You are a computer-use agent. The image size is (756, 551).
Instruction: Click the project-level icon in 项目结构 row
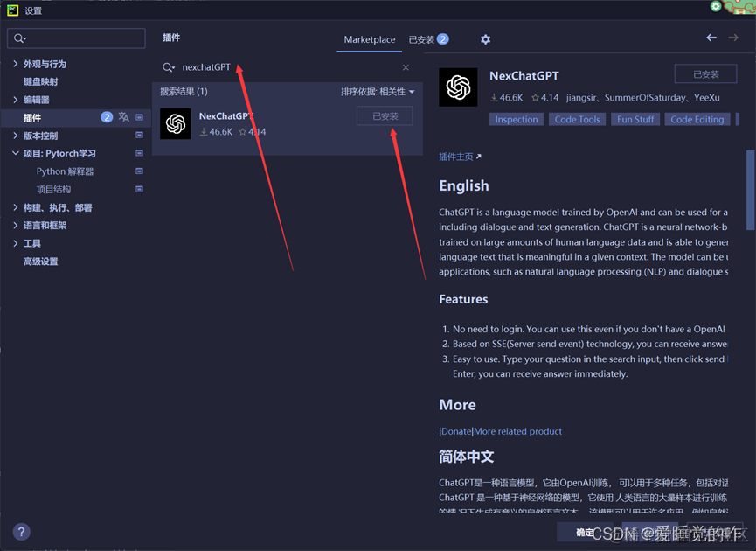point(139,189)
